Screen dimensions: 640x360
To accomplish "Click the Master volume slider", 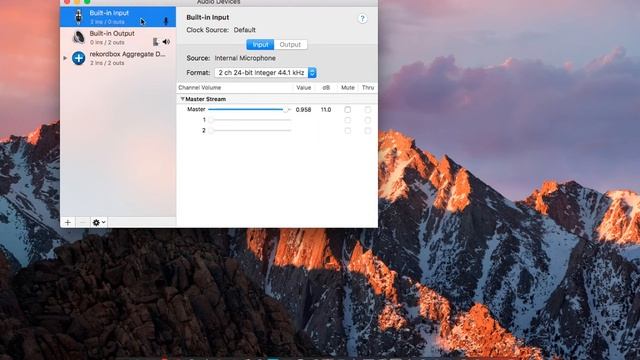I will pos(249,109).
